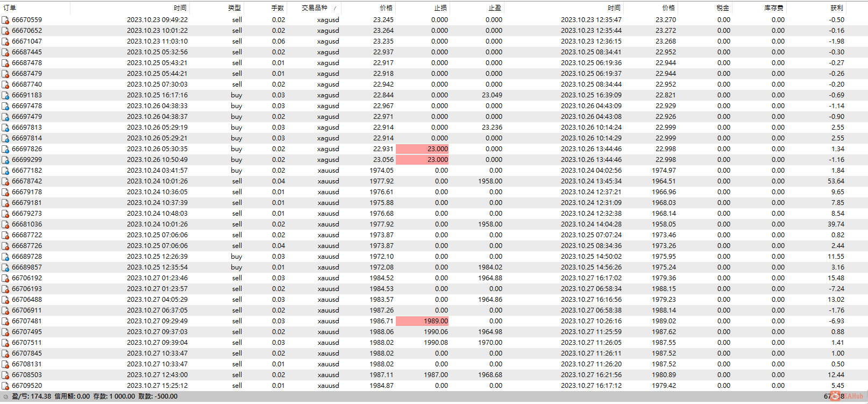
Task: Choose the order icon beside ticket 66678742
Action: [5, 181]
